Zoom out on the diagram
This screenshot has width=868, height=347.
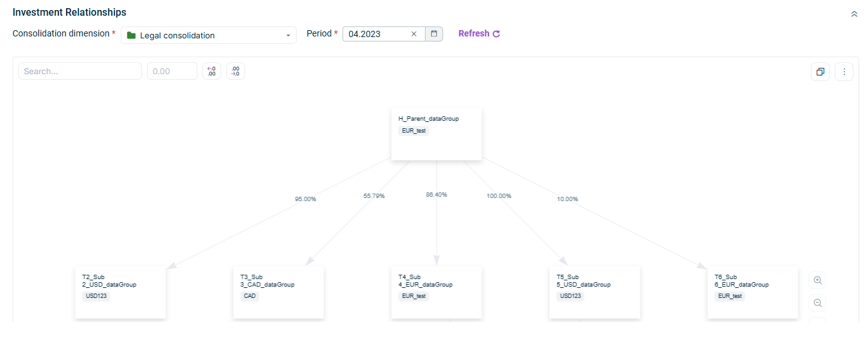click(x=817, y=303)
